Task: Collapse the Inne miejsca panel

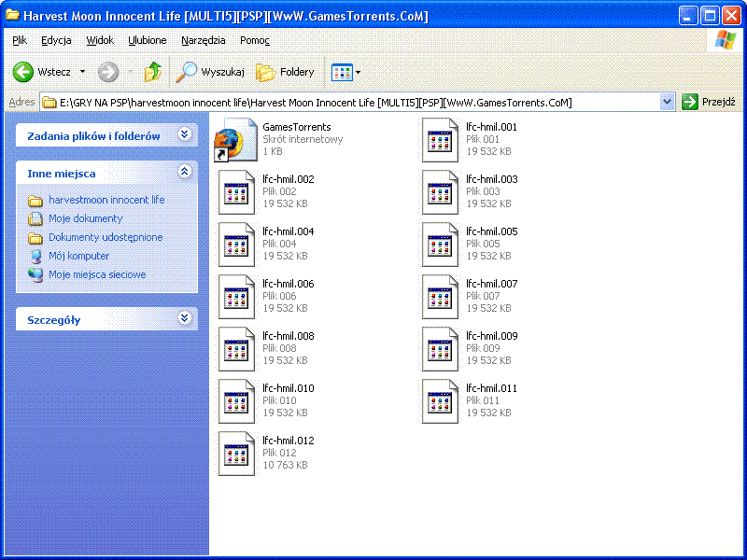Action: 184,172
